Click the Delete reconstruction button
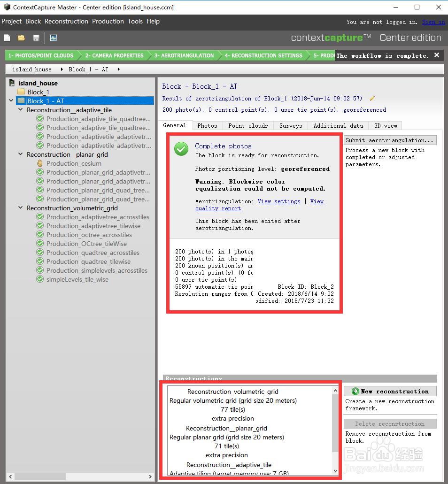The image size is (448, 484). [x=390, y=423]
